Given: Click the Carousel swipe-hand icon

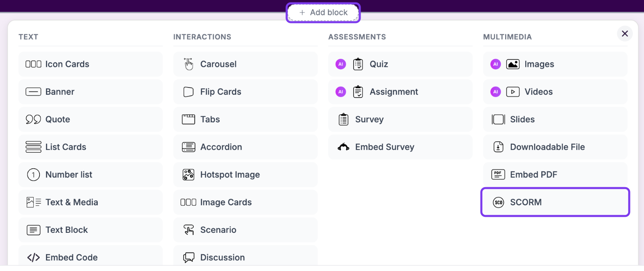Looking at the screenshot, I should click(x=189, y=64).
